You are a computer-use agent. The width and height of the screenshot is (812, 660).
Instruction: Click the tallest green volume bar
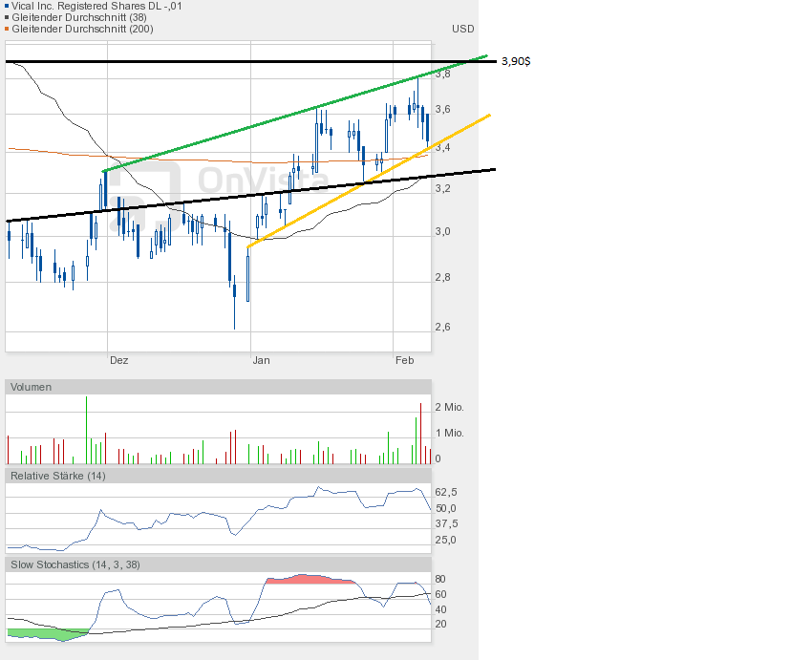[86, 430]
